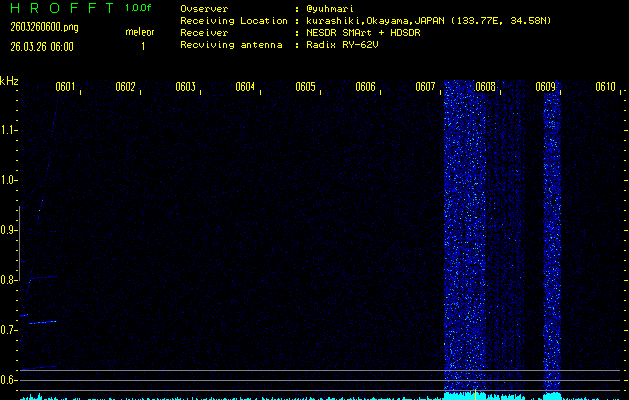Click the 1.1 frequency axis label
Viewport: 629px width, 400px height.
[9, 130]
